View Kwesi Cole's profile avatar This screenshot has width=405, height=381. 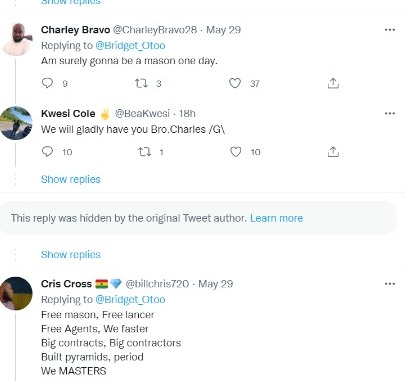point(16,123)
